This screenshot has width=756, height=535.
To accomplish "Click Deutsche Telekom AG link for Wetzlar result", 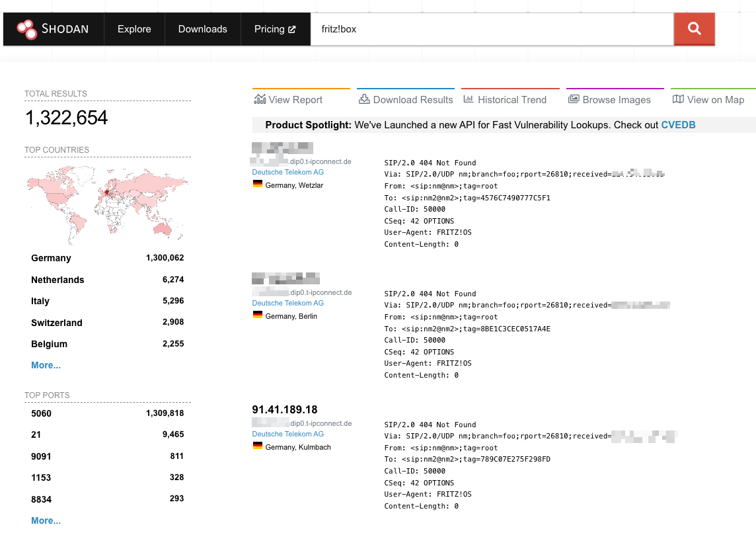I will [x=288, y=172].
